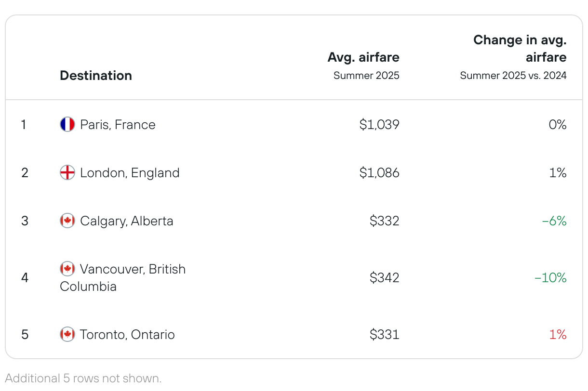
Task: Click the $1,086 airfare value
Action: coord(379,173)
